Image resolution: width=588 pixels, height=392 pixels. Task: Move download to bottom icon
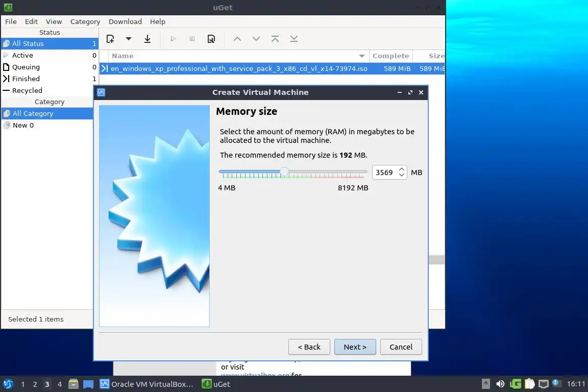(x=294, y=39)
